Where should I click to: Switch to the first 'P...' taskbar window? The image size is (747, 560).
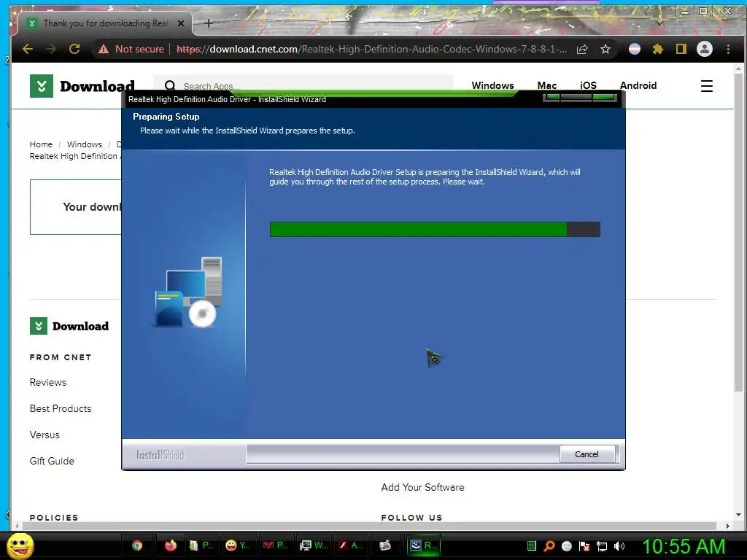pos(201,545)
